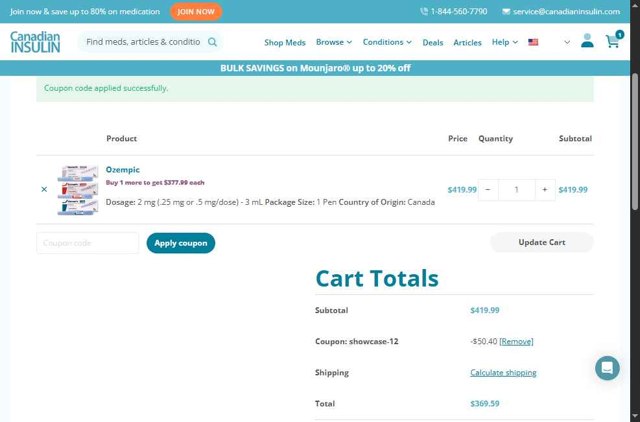
Task: Click the email envelope icon
Action: [506, 11]
